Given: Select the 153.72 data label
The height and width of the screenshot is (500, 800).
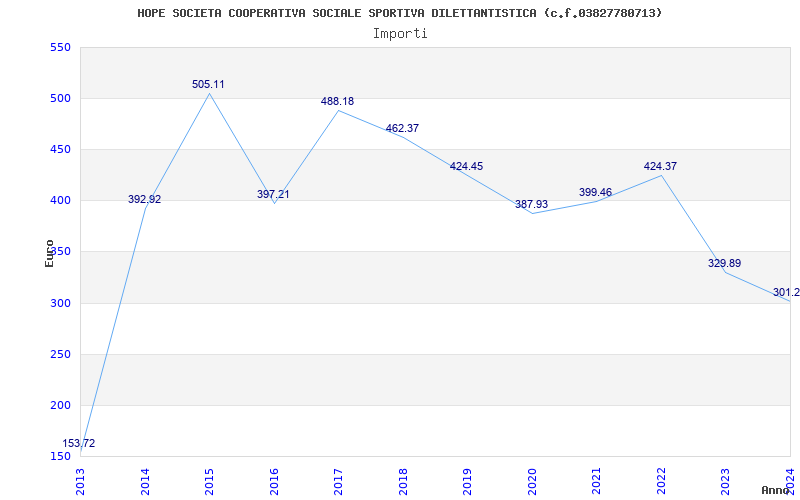Looking at the screenshot, I should pos(79,443).
